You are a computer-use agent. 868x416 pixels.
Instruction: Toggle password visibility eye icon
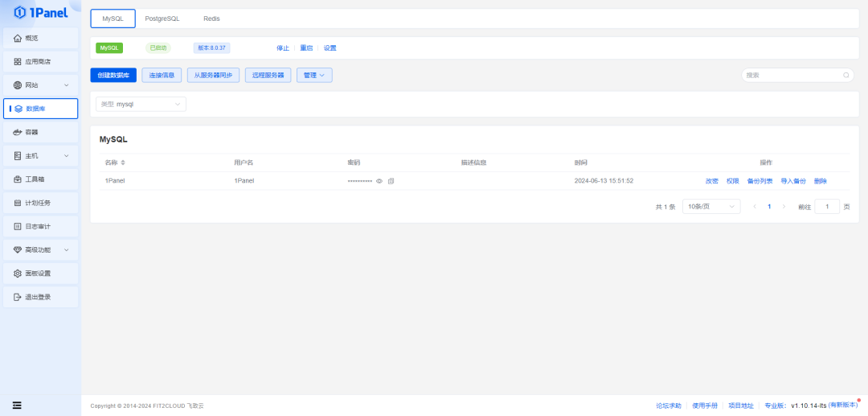coord(379,181)
